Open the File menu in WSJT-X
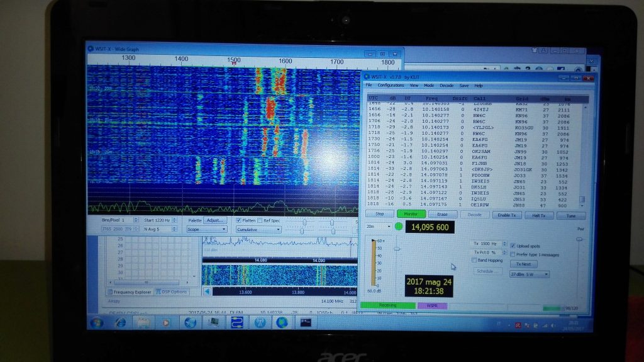This screenshot has width=644, height=362. tap(369, 85)
